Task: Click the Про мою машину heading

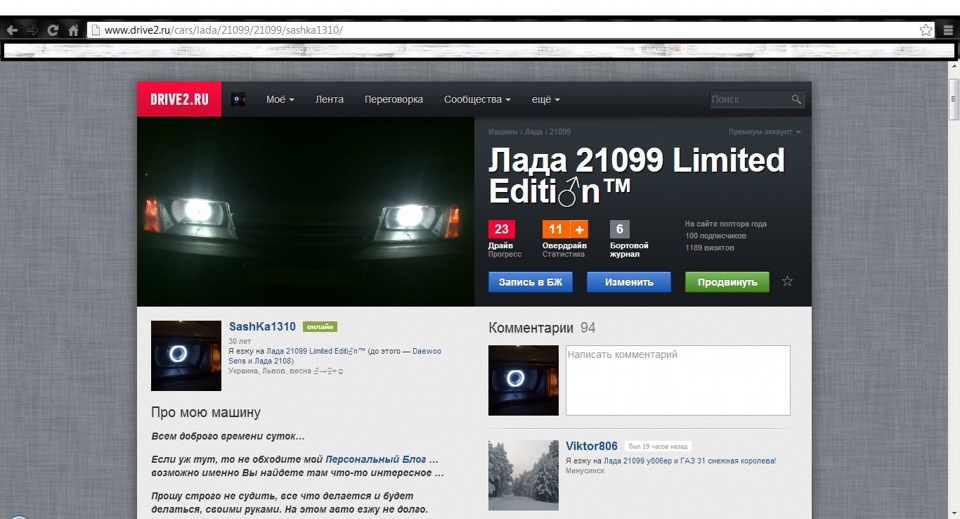Action: coord(206,413)
